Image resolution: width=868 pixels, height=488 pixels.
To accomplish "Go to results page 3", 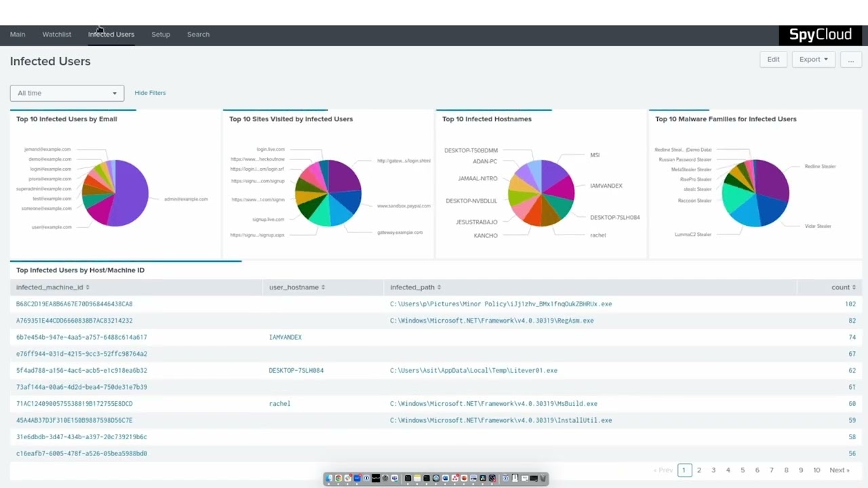I will pos(713,470).
